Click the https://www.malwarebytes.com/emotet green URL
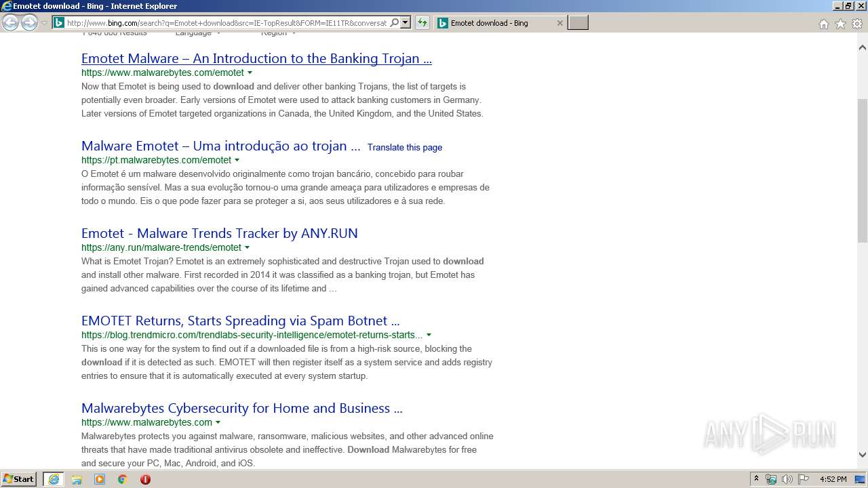Viewport: 868px width, 488px height. 163,73
